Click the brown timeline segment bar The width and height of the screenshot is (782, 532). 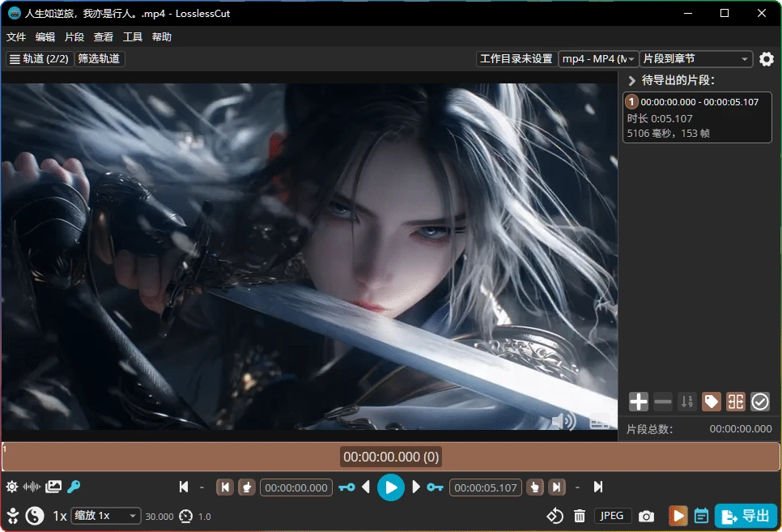click(x=567, y=457)
